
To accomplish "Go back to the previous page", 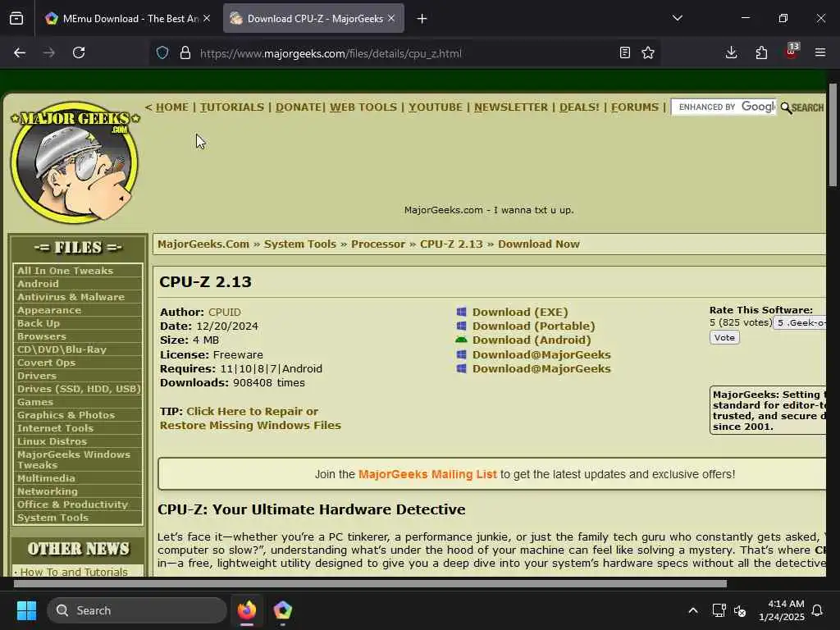I will [20, 52].
